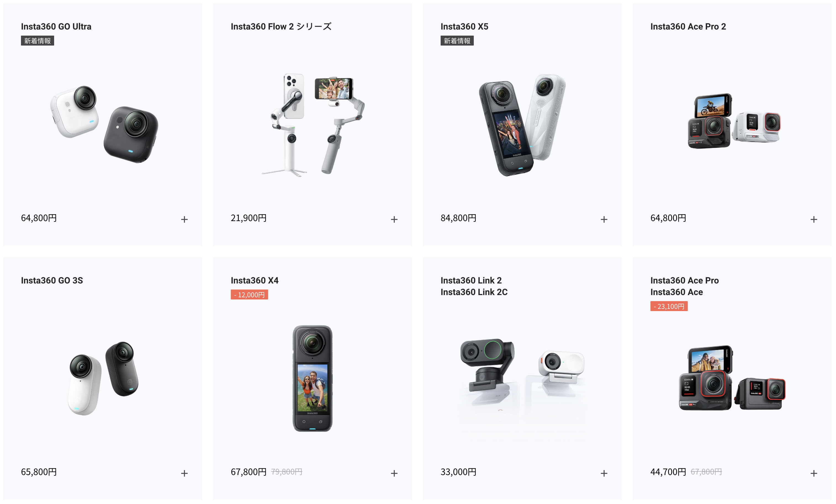Screen dimensions: 836x504
Task: Expand plus icon on GO 3S card
Action: pyautogui.click(x=184, y=473)
